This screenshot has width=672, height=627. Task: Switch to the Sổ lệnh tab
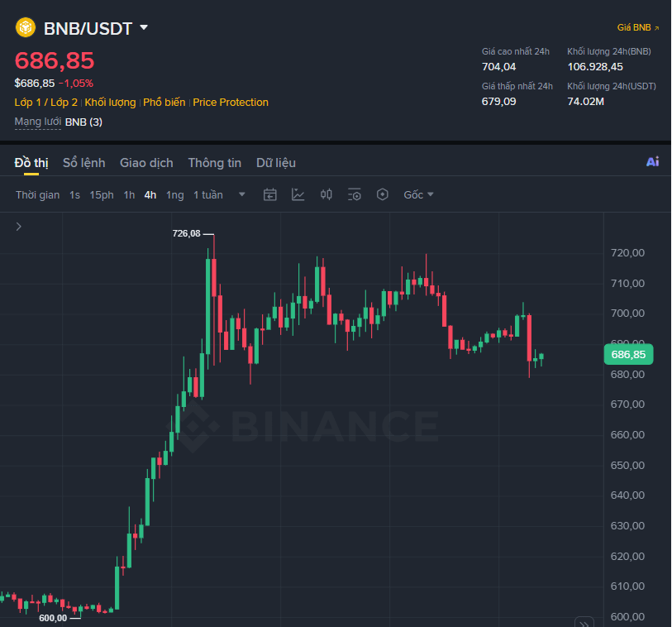coord(84,163)
